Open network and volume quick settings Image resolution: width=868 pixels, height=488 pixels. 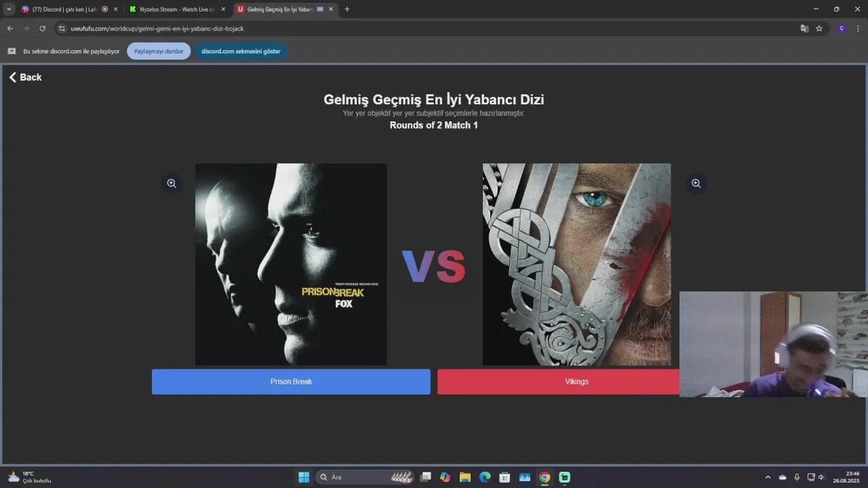pos(816,477)
